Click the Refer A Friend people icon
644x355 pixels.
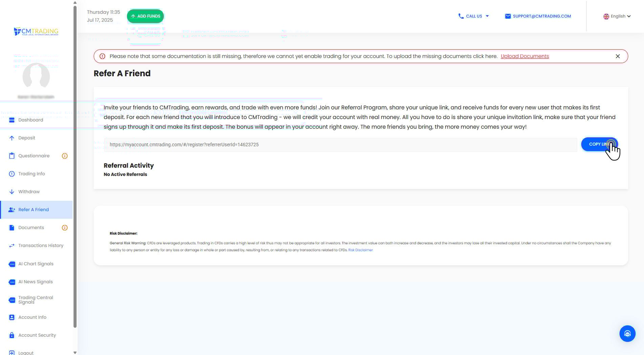coord(12,210)
